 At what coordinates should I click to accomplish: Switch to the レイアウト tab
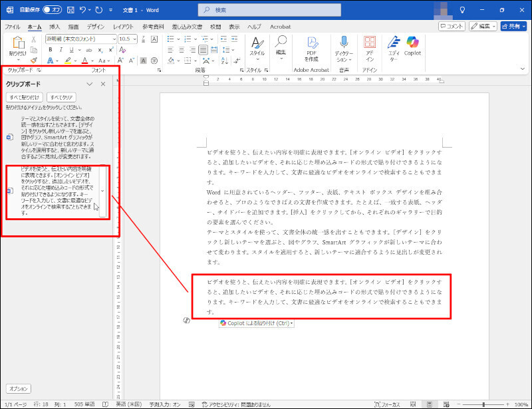(x=123, y=27)
